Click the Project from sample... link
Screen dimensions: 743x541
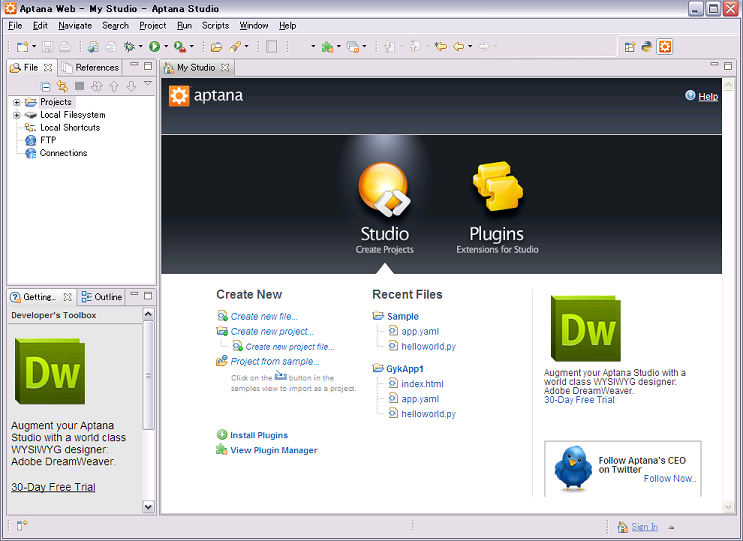click(275, 361)
